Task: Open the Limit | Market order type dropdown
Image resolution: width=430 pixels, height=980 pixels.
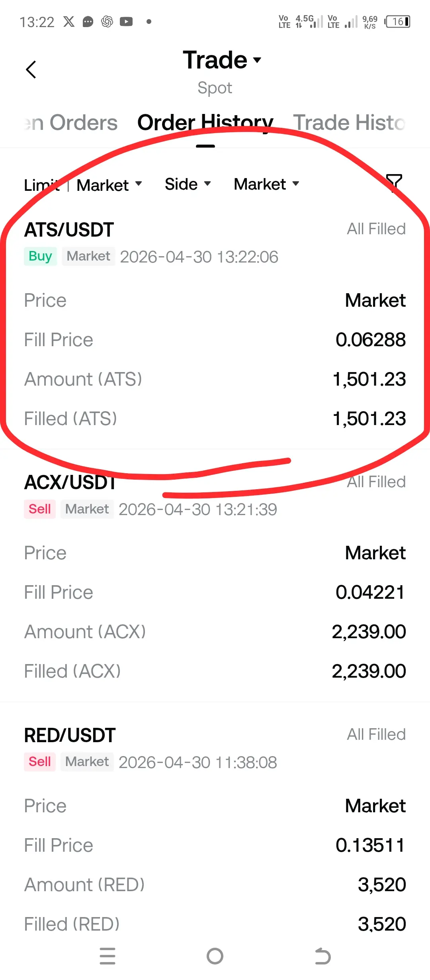Action: pos(83,185)
